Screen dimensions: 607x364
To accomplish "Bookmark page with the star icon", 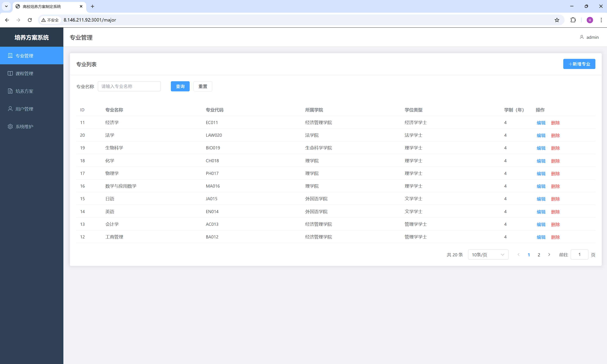I will click(x=557, y=20).
